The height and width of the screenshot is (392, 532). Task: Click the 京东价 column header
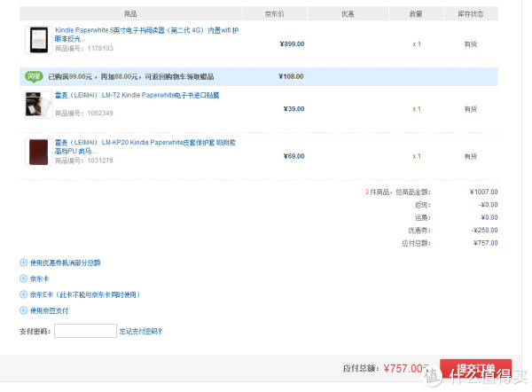coord(275,14)
